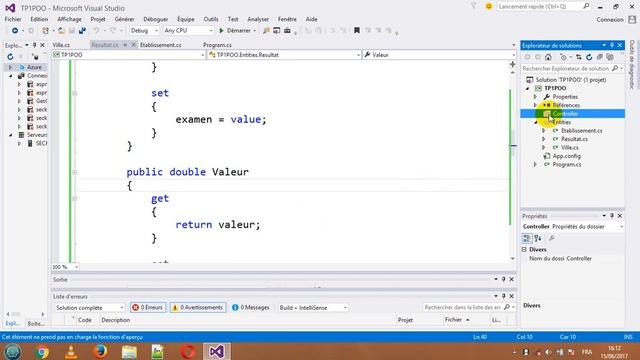Open the Boîte à outils bottom tab
This screenshot has height=360, width=640.
[x=36, y=324]
